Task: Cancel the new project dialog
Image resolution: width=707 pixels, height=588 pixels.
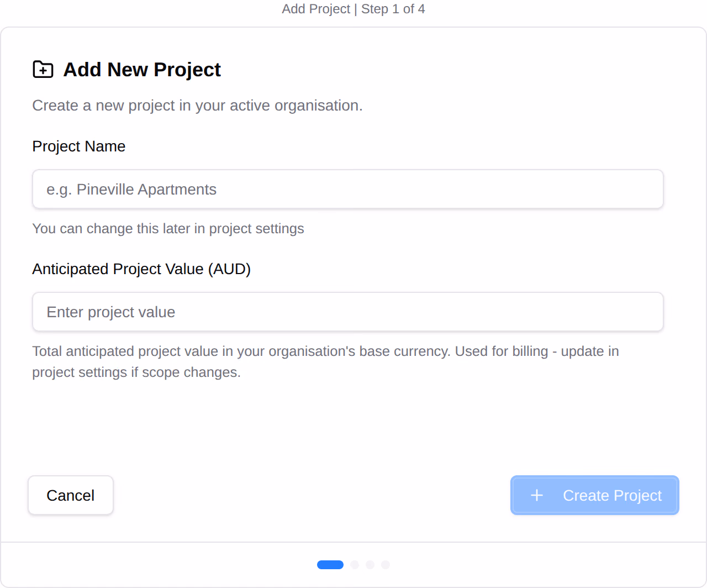Action: click(71, 495)
